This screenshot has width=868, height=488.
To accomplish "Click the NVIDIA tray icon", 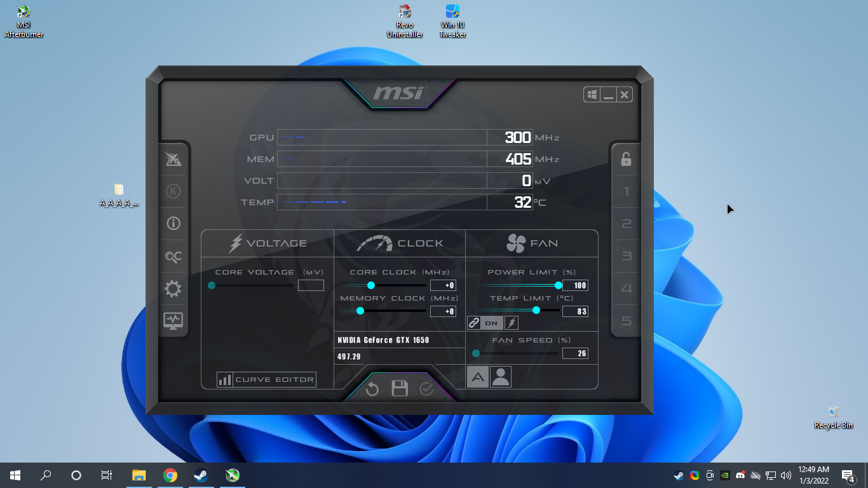I will (725, 475).
